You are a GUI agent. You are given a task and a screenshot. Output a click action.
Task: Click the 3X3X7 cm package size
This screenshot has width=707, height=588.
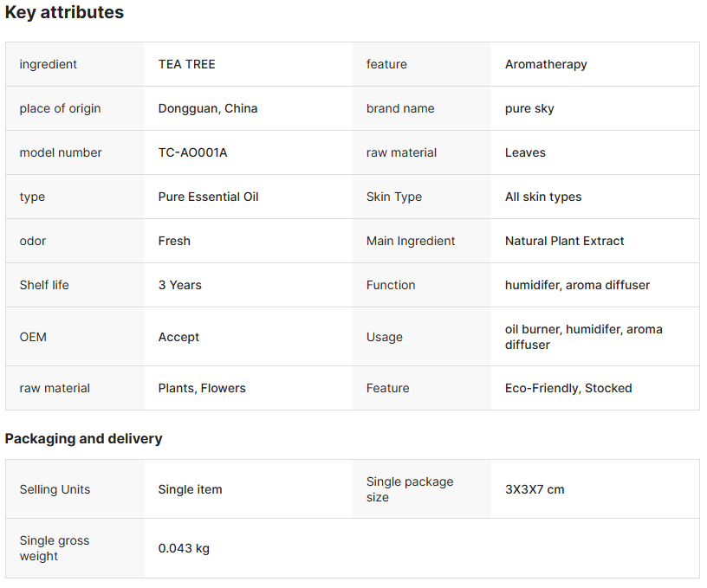535,489
